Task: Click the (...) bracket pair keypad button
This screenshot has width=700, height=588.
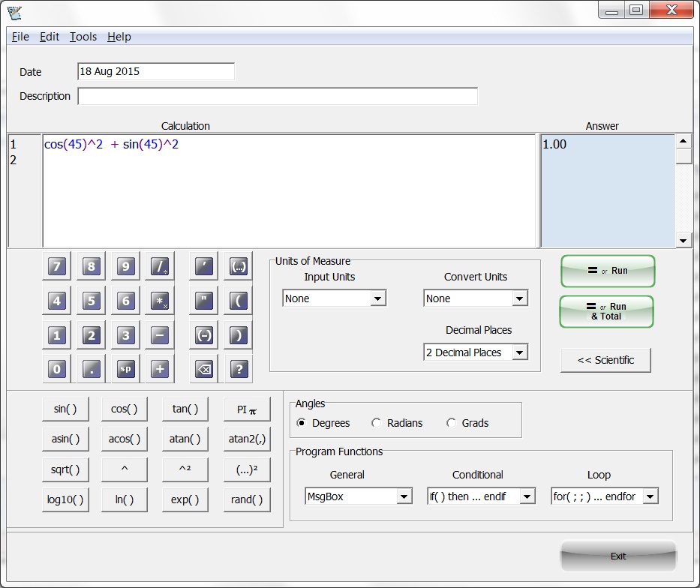Action: pos(239,266)
